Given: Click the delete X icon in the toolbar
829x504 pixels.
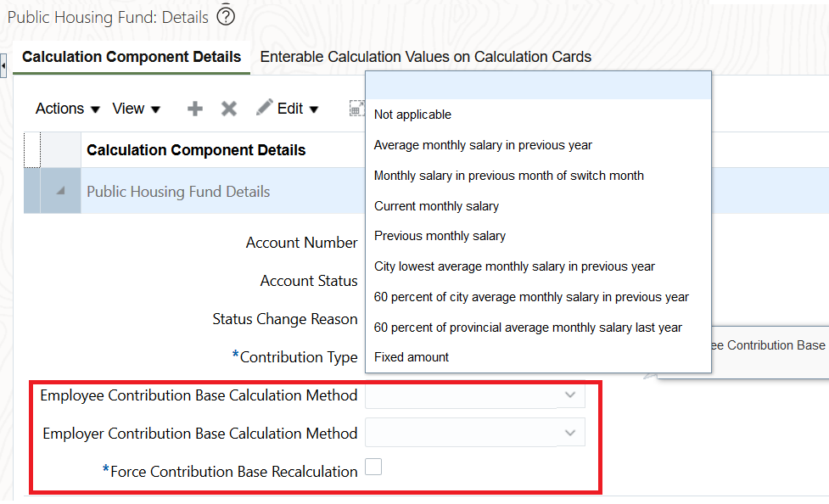Looking at the screenshot, I should point(228,109).
